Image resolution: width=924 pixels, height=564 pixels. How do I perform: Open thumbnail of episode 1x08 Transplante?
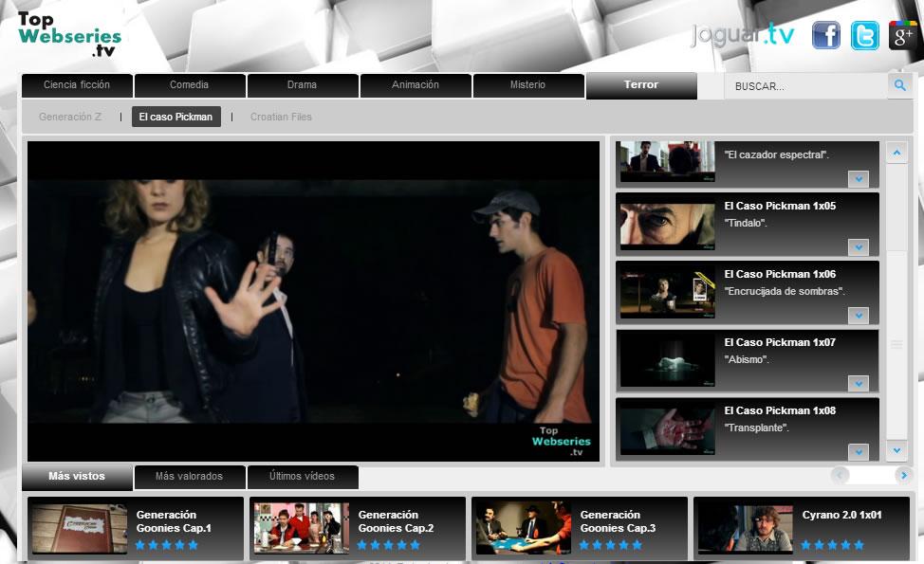pyautogui.click(x=668, y=429)
